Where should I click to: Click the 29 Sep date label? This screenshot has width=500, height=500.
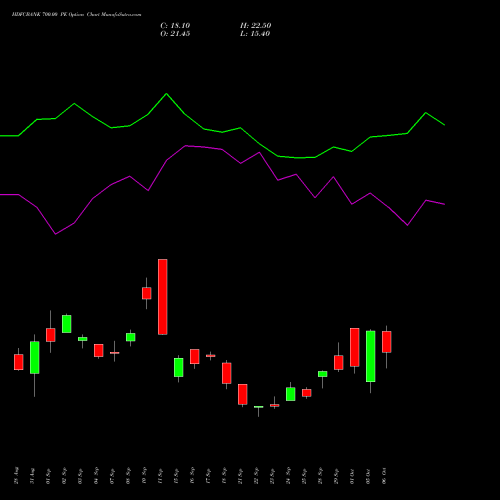(x=337, y=476)
